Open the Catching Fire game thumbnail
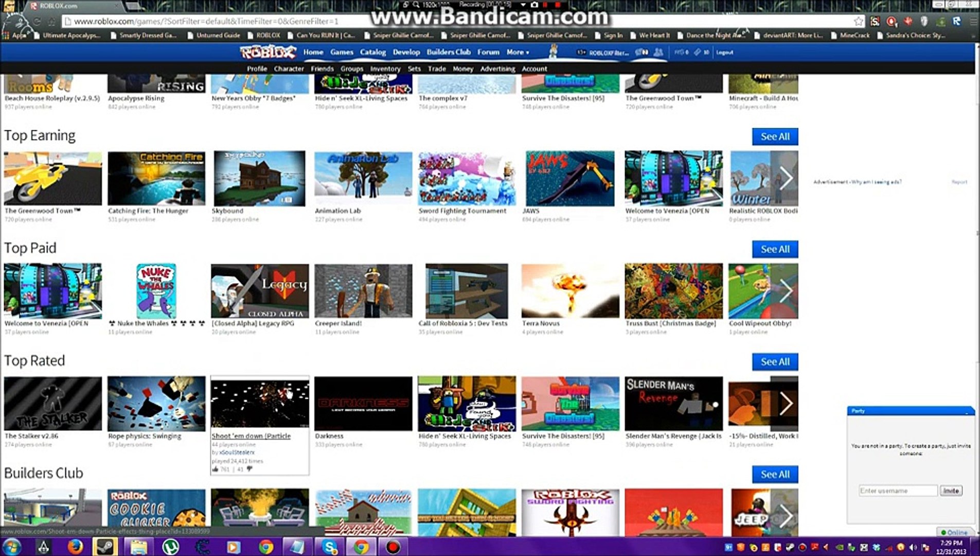 click(156, 178)
